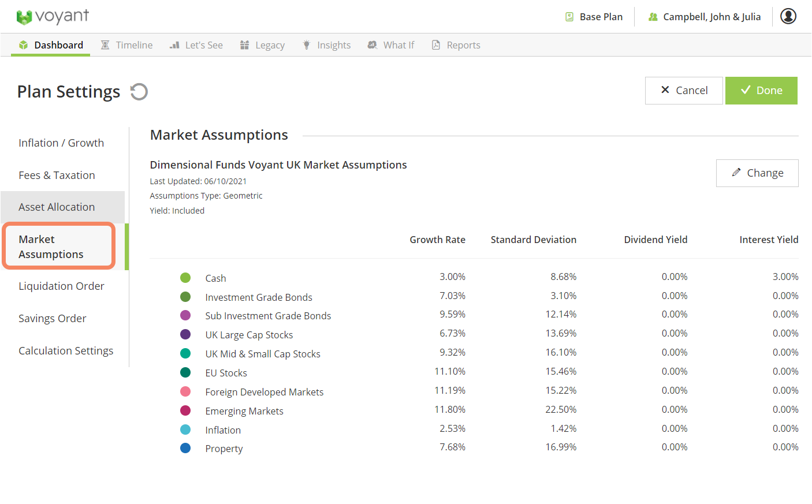The image size is (812, 504).
Task: Open Liquidation Order settings
Action: point(61,286)
